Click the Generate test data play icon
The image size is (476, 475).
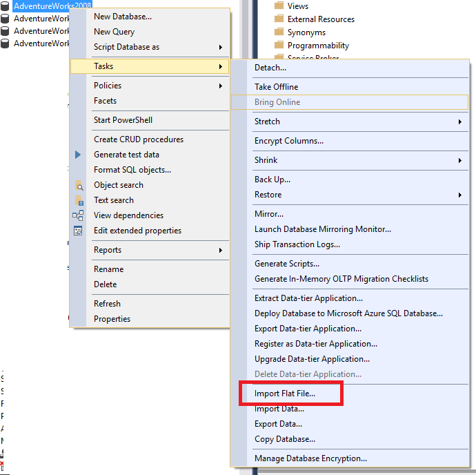(x=78, y=155)
